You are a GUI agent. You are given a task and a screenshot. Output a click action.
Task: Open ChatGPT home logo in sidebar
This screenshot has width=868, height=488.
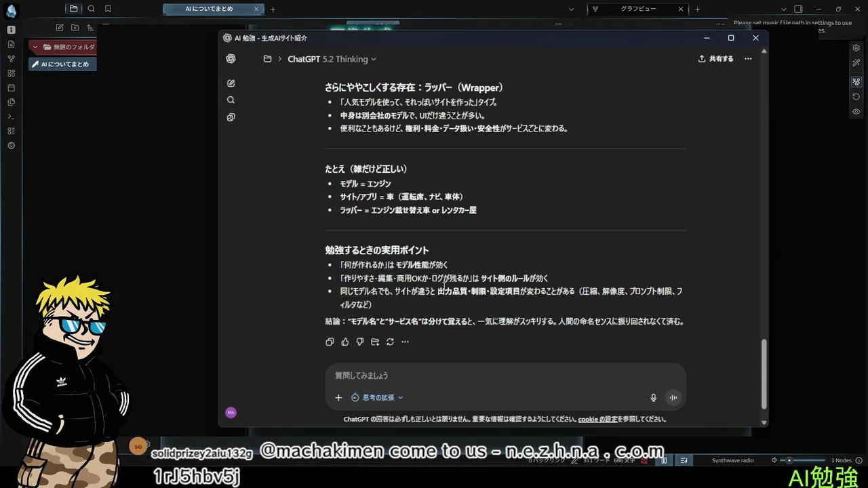[231, 59]
